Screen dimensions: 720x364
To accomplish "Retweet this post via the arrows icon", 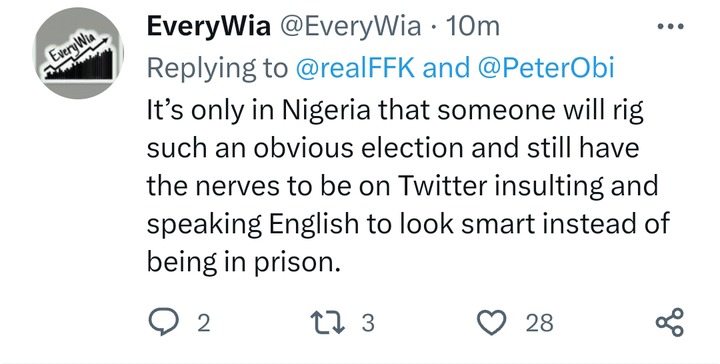I will (327, 322).
